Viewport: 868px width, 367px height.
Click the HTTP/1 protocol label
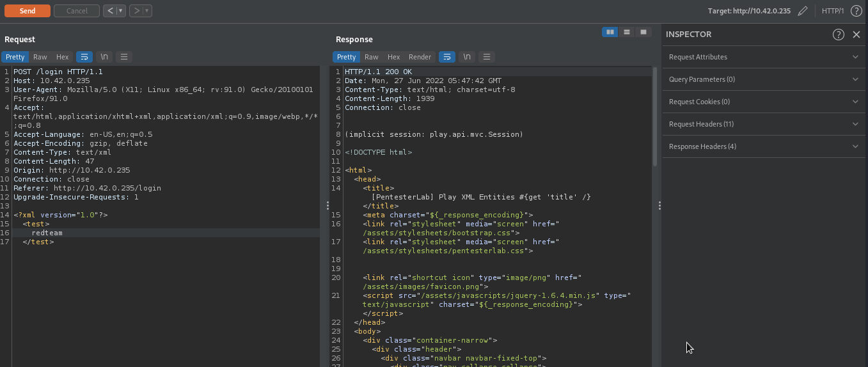point(833,11)
